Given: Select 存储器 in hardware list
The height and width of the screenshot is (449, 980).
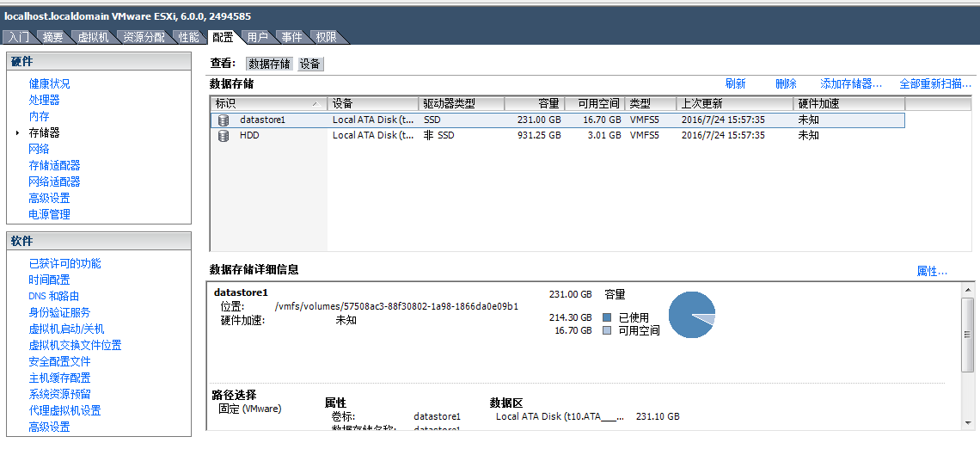Looking at the screenshot, I should (45, 132).
